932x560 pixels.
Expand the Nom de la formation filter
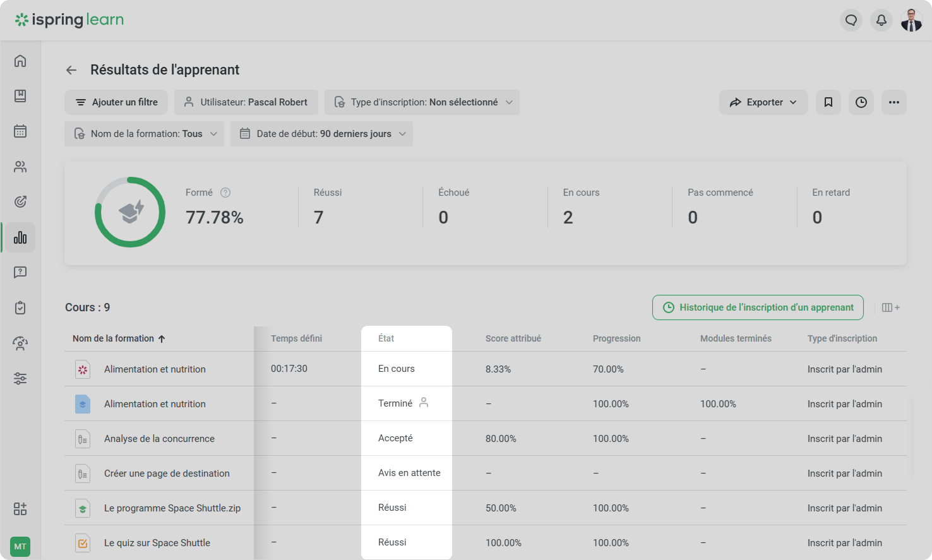[x=144, y=134]
